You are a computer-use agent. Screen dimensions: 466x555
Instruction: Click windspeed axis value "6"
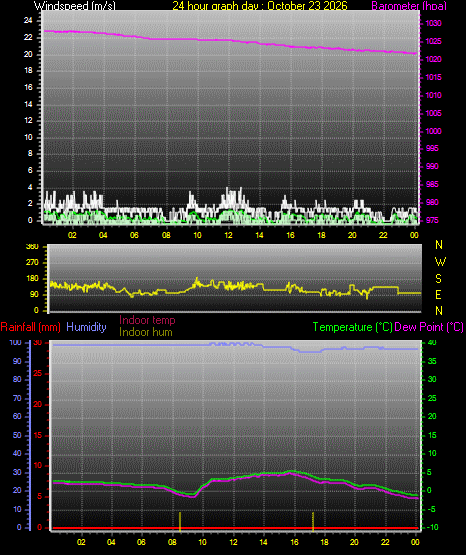[x=30, y=171]
